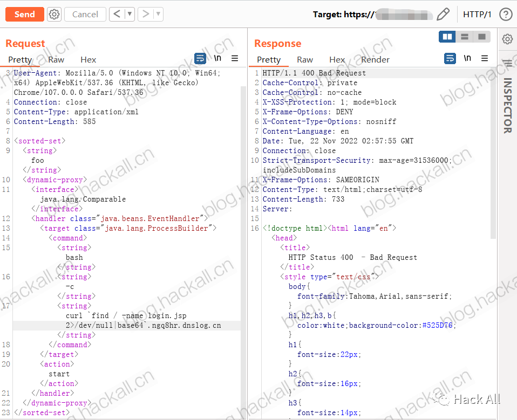Toggle word wrap in Response panel

click(450, 58)
